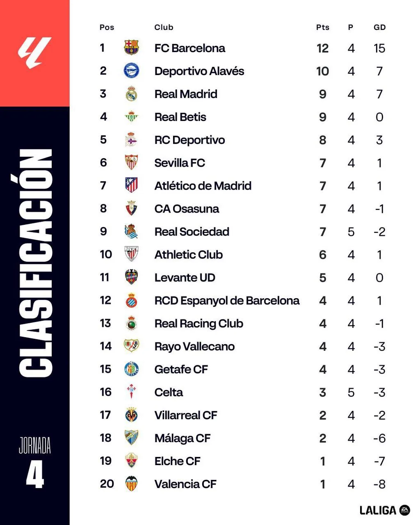Click the Villarreal CF yellow badge
The image size is (420, 525).
(x=131, y=415)
